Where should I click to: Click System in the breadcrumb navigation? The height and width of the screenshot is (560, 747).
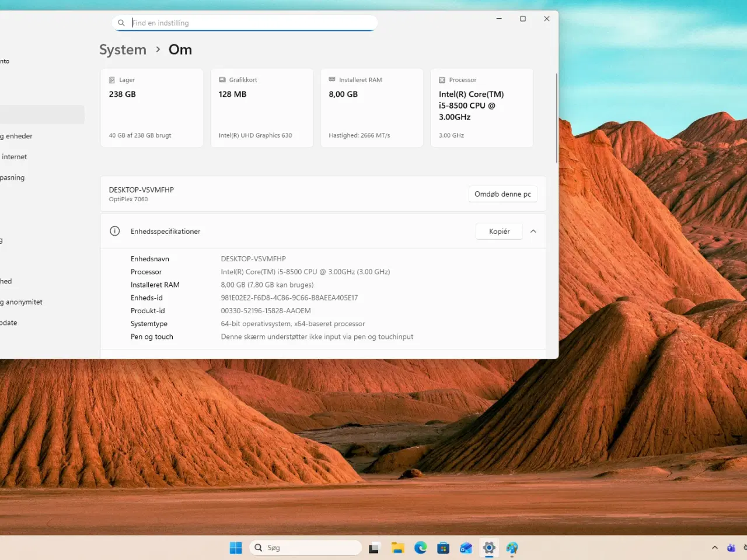tap(123, 50)
